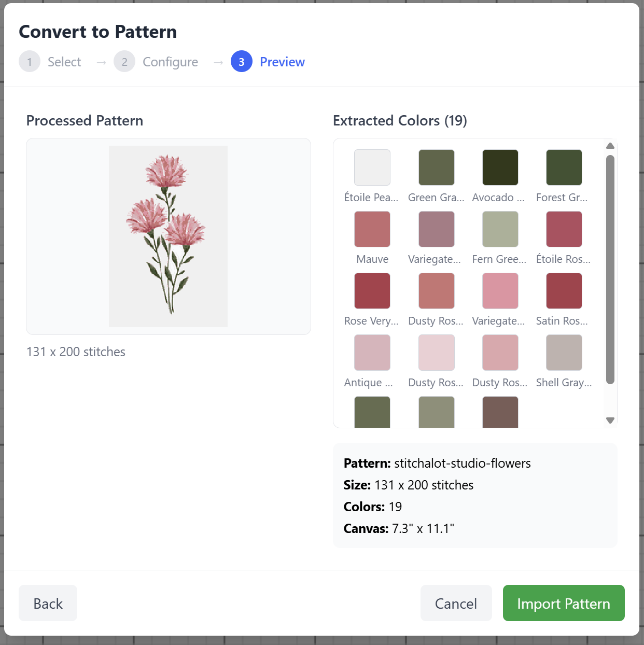Pick the Étoile Ros... swatch
644x645 pixels.
[564, 229]
